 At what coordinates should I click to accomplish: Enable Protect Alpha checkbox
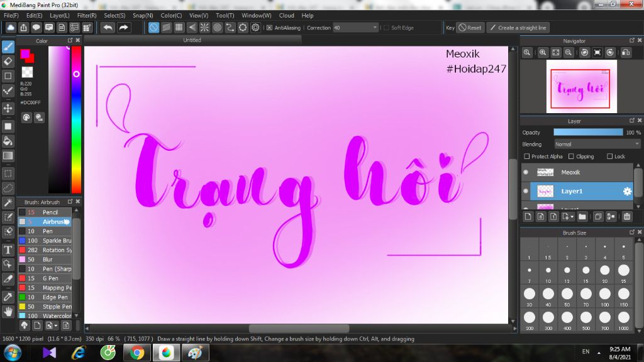coord(526,156)
